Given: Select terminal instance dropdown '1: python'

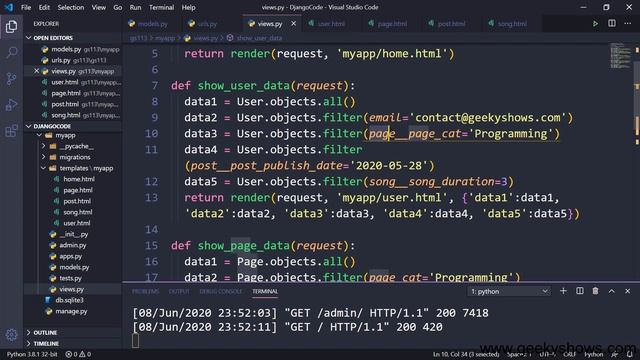Looking at the screenshot, I should 509,291.
